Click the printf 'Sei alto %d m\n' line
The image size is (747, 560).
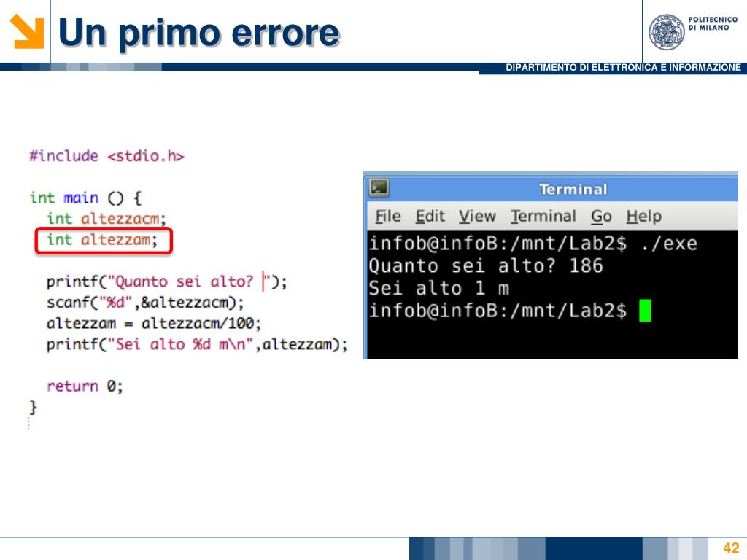(x=197, y=344)
